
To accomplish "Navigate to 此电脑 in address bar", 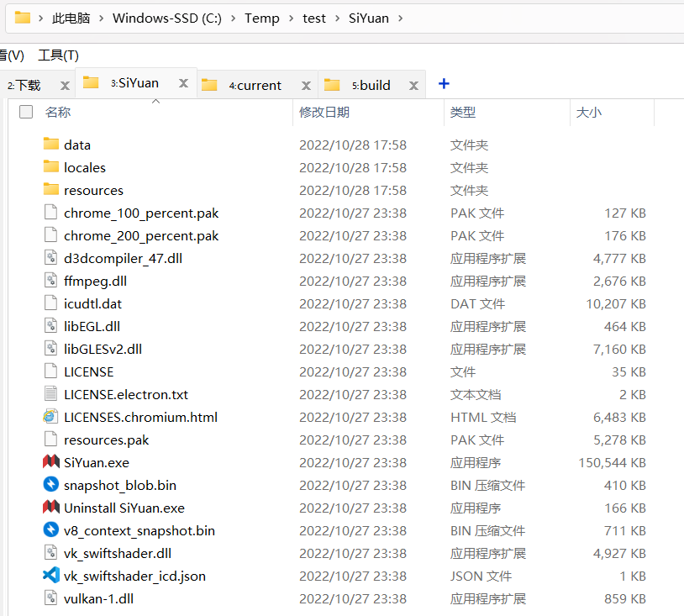I will pyautogui.click(x=71, y=18).
